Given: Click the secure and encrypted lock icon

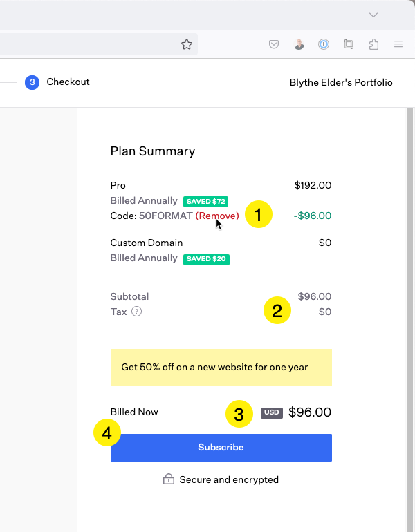Looking at the screenshot, I should (169, 479).
